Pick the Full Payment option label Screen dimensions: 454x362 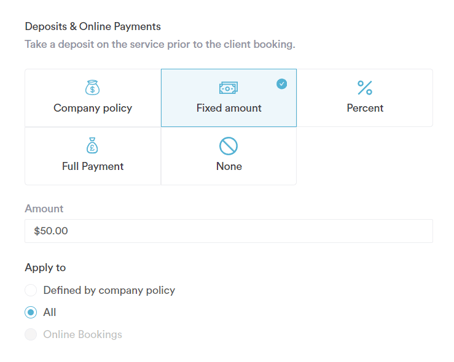coord(93,166)
